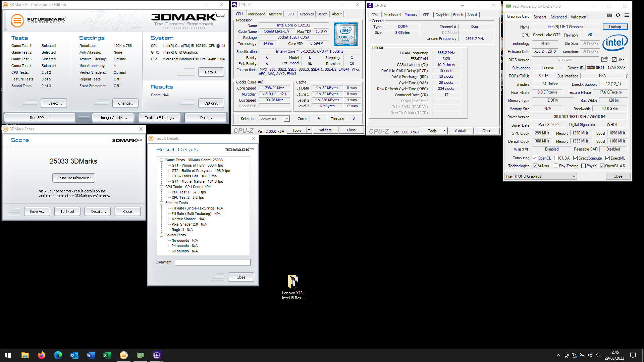The height and width of the screenshot is (362, 644).
Task: Click the taskbar clock showing 12.45
Action: coord(614,355)
